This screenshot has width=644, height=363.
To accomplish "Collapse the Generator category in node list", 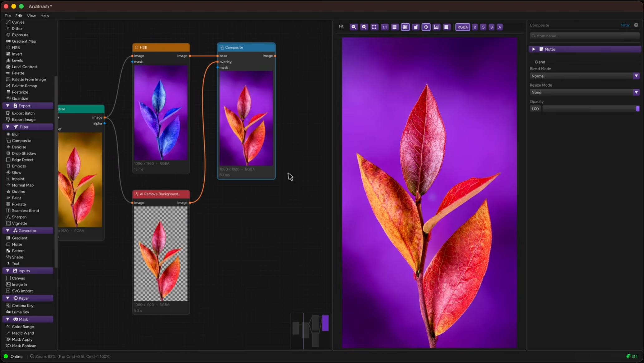I will click(28, 231).
